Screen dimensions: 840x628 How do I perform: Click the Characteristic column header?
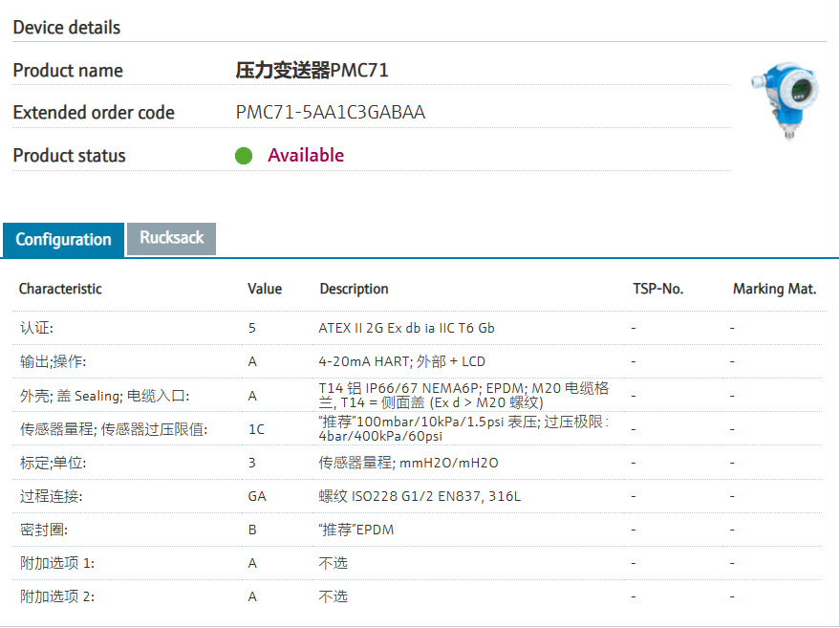(60, 289)
